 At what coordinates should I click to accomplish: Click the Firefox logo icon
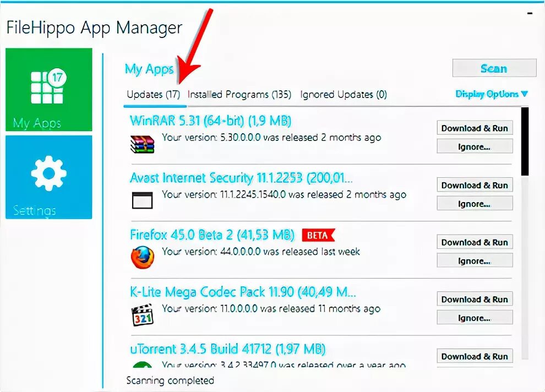[143, 258]
